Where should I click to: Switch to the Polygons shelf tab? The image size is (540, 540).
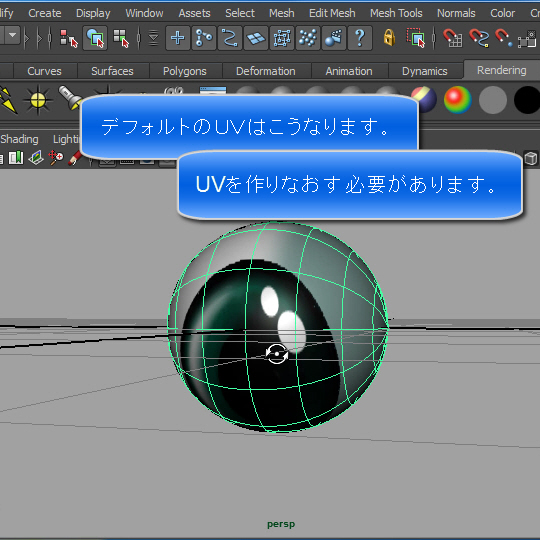pyautogui.click(x=185, y=71)
